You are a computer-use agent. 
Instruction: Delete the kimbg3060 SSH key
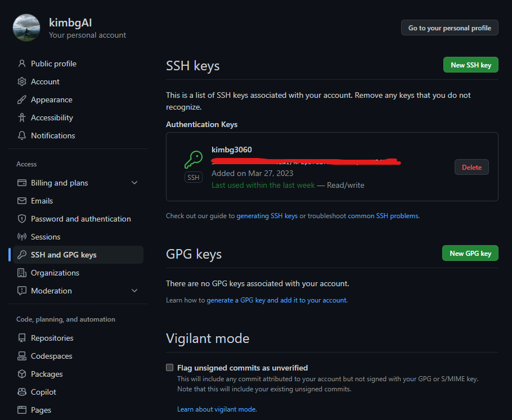click(471, 167)
